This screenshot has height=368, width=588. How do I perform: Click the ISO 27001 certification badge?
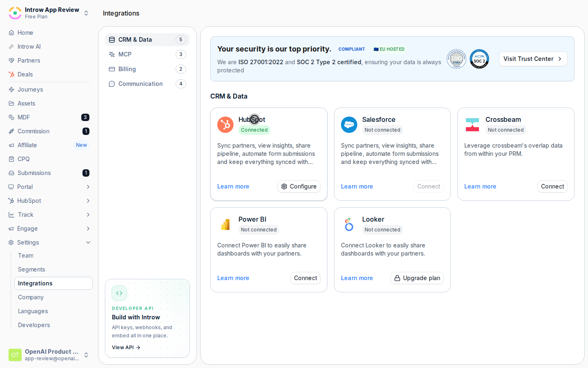(x=457, y=59)
